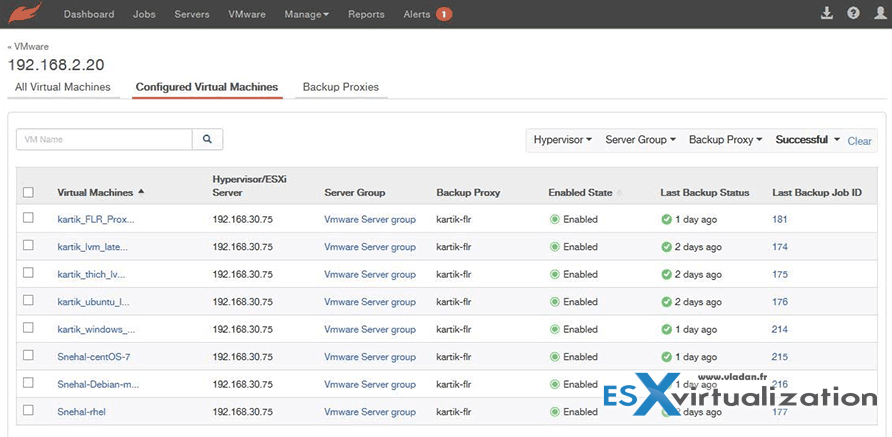Open VMware in top navigation
This screenshot has width=892, height=437.
coord(247,14)
